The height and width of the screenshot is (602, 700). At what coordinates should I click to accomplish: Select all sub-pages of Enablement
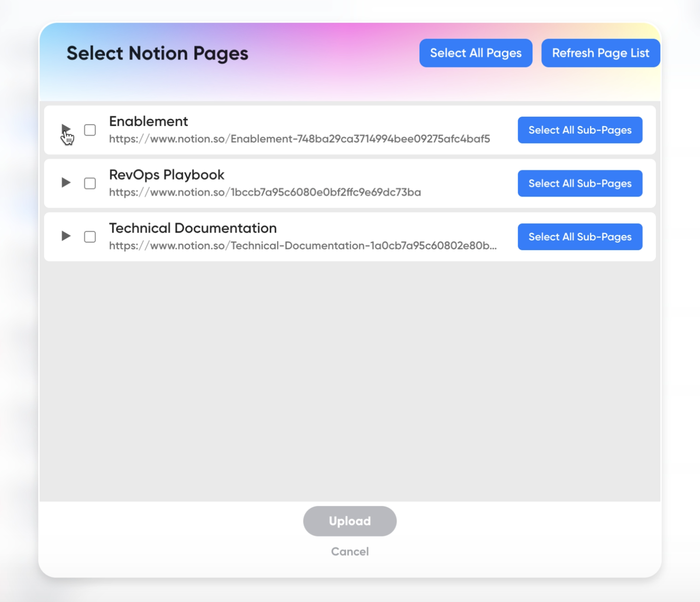click(580, 130)
